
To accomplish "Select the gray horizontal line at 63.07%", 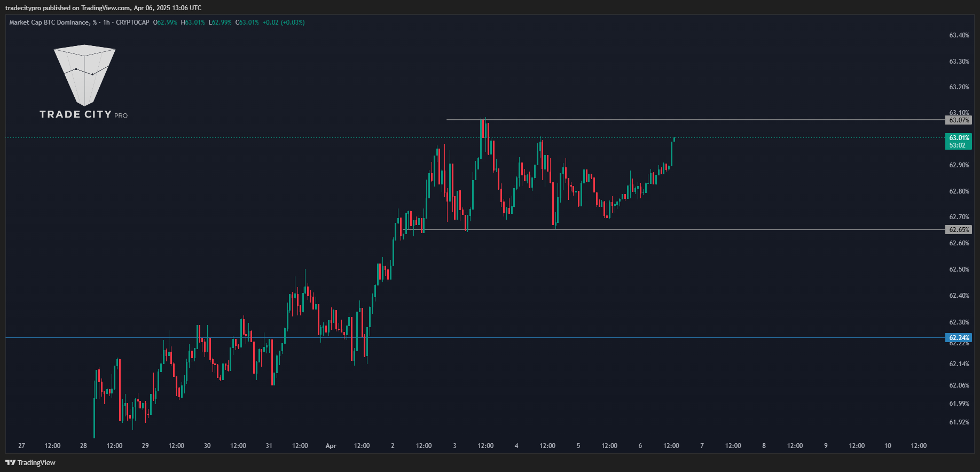I will click(696, 120).
